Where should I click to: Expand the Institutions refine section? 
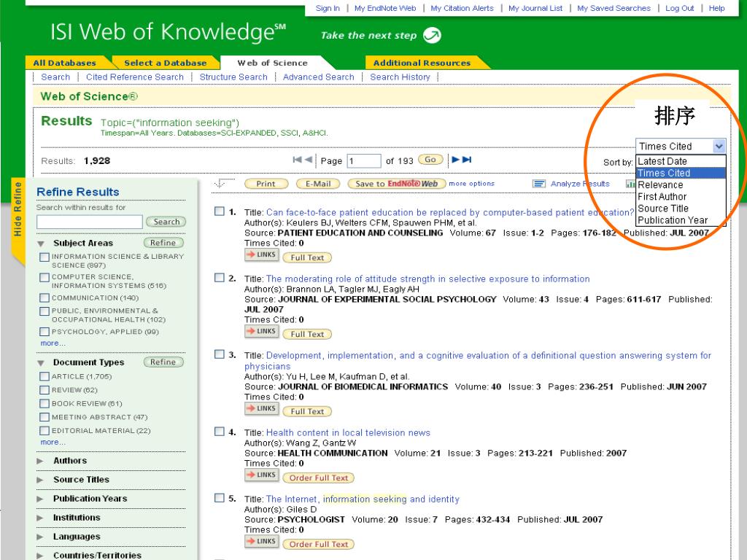point(41,518)
